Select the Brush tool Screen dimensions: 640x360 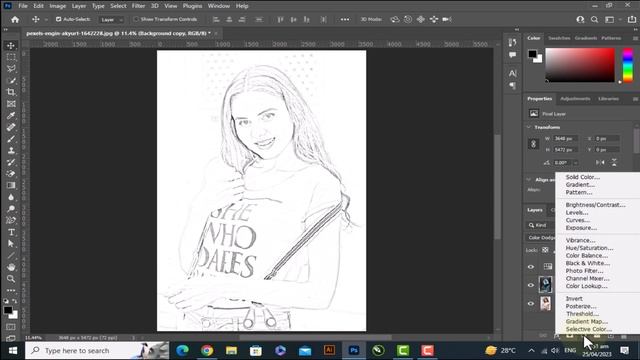[x=11, y=139]
